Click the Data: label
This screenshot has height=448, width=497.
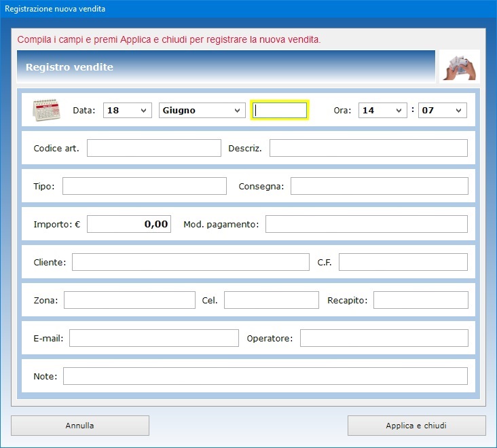coord(84,110)
